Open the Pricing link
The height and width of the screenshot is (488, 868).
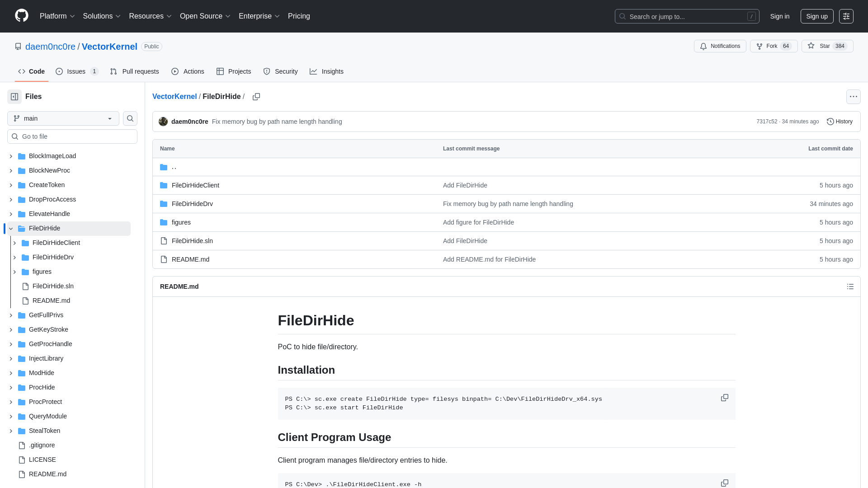coord(299,16)
